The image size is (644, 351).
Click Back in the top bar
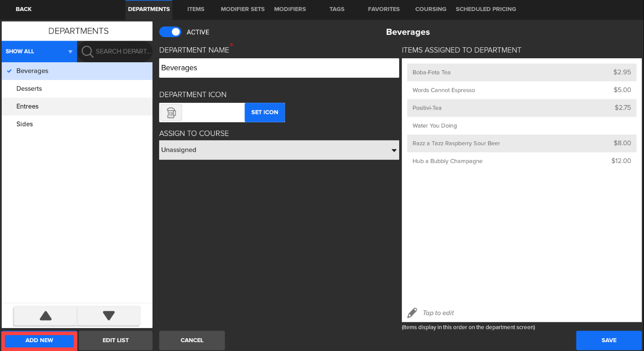point(23,9)
